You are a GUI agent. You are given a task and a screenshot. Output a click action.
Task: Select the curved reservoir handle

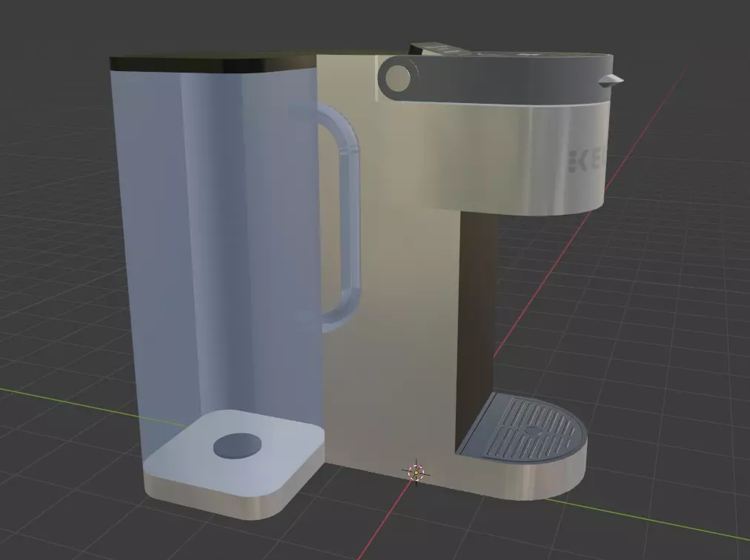(x=342, y=219)
